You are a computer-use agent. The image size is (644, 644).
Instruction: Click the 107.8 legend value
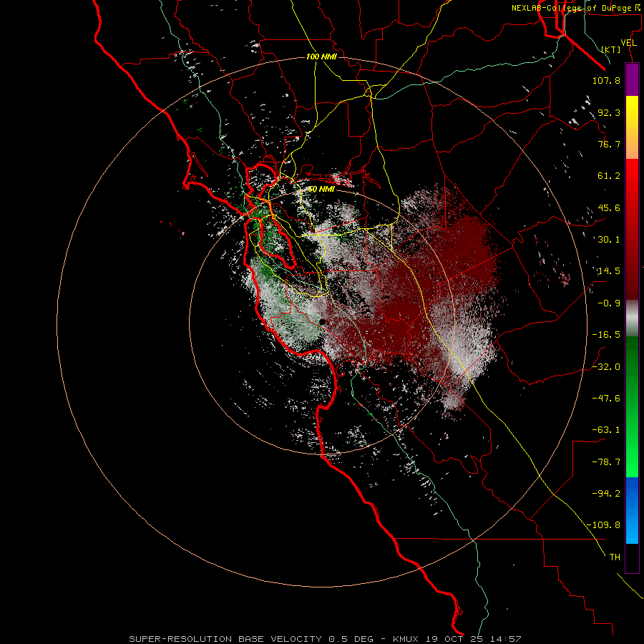(x=606, y=80)
